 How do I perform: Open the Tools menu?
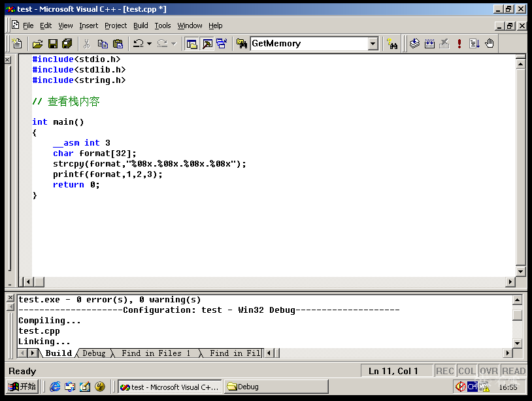[x=163, y=25]
